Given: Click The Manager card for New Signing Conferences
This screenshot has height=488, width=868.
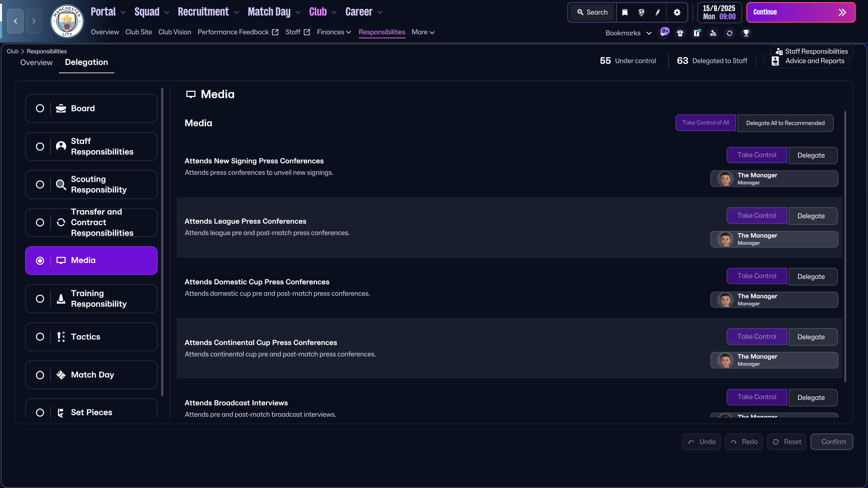Looking at the screenshot, I should (774, 179).
